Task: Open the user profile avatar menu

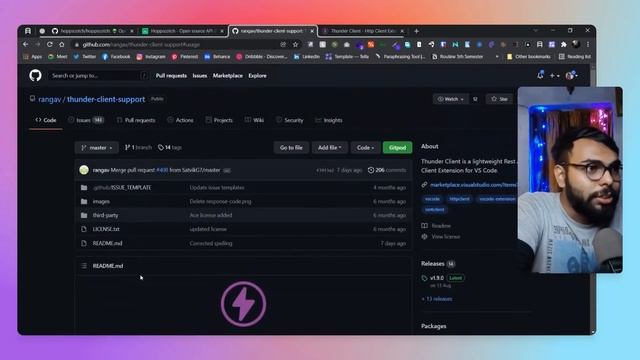Action: [x=571, y=76]
